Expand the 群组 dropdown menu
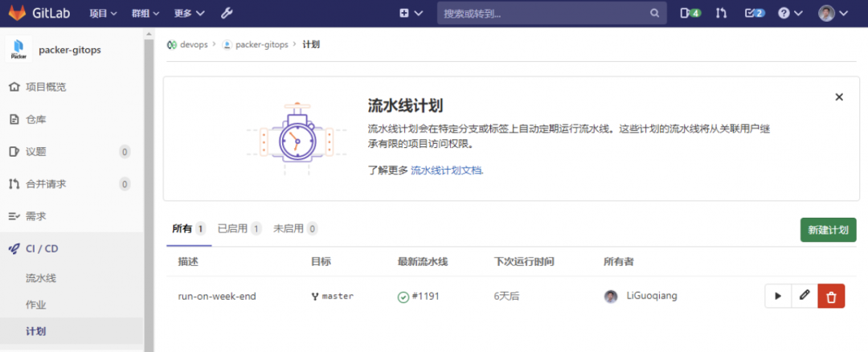The image size is (868, 352). (x=145, y=13)
